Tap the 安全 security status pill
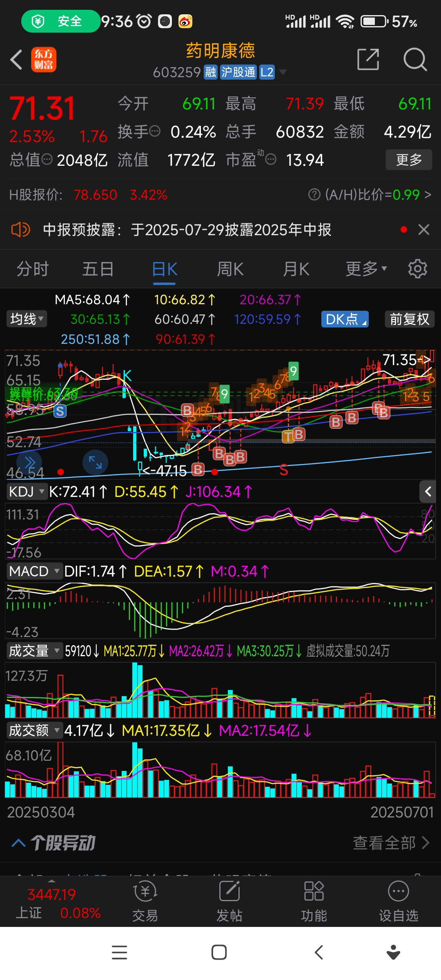 (x=61, y=21)
